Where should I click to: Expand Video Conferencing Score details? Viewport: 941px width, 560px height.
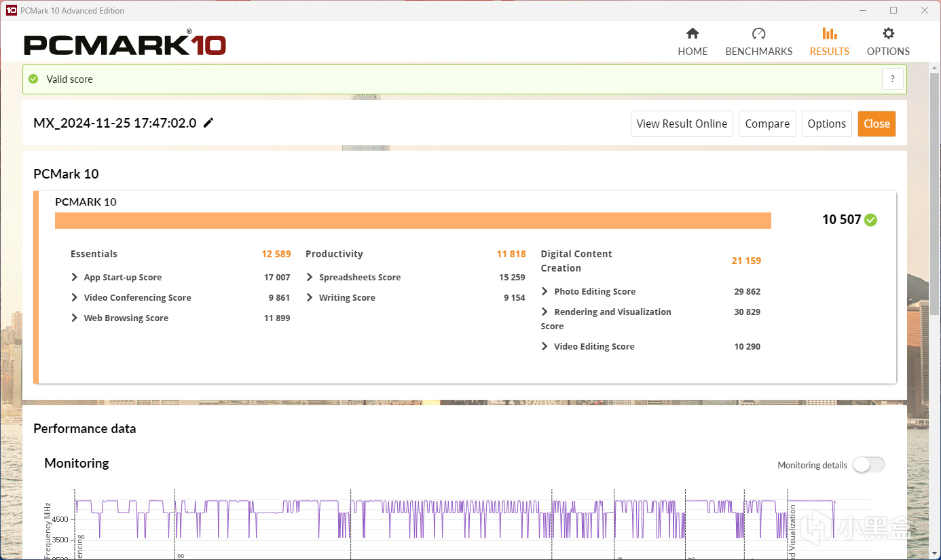pyautogui.click(x=75, y=297)
